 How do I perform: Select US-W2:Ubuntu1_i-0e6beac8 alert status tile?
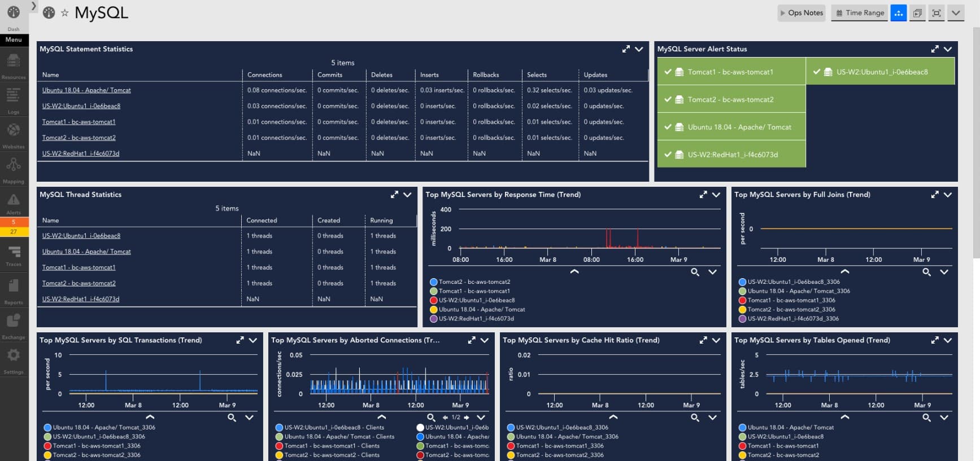click(880, 72)
